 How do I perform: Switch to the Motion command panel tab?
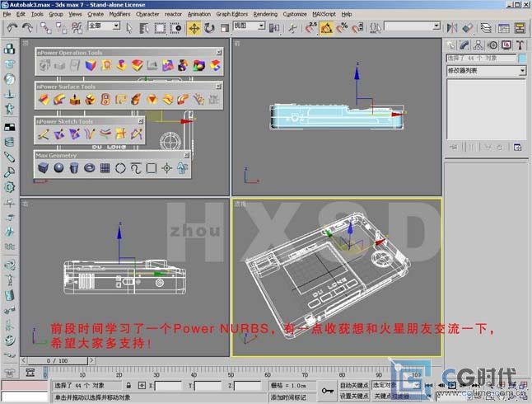[492, 45]
